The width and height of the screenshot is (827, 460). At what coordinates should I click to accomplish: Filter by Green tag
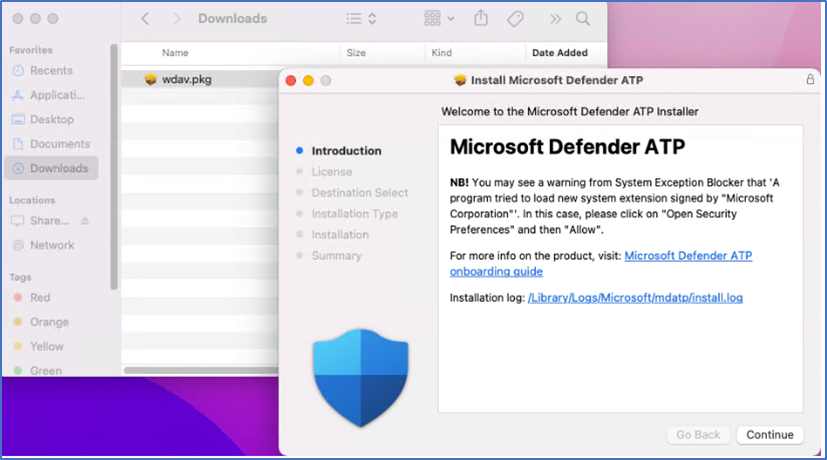click(45, 370)
